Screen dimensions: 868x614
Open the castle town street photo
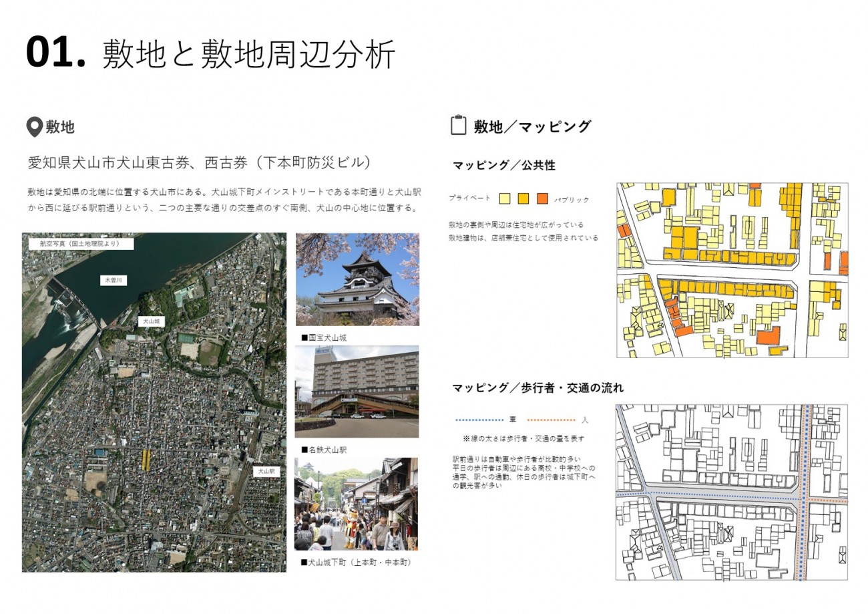point(356,504)
